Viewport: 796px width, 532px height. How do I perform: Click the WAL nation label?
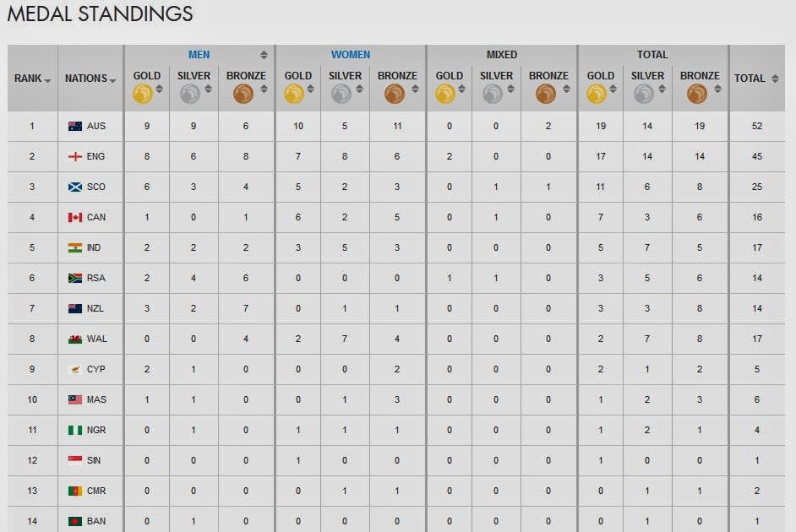(x=97, y=339)
